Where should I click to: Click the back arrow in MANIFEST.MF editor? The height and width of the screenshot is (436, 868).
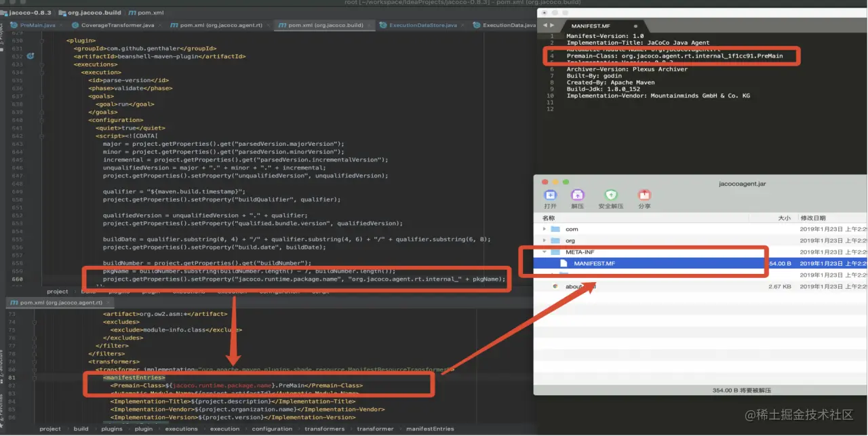545,26
